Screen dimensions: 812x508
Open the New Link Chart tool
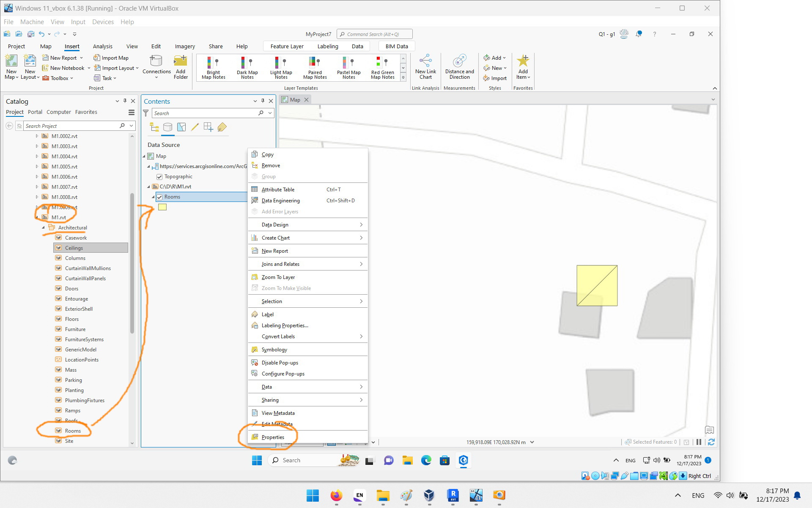(425, 67)
